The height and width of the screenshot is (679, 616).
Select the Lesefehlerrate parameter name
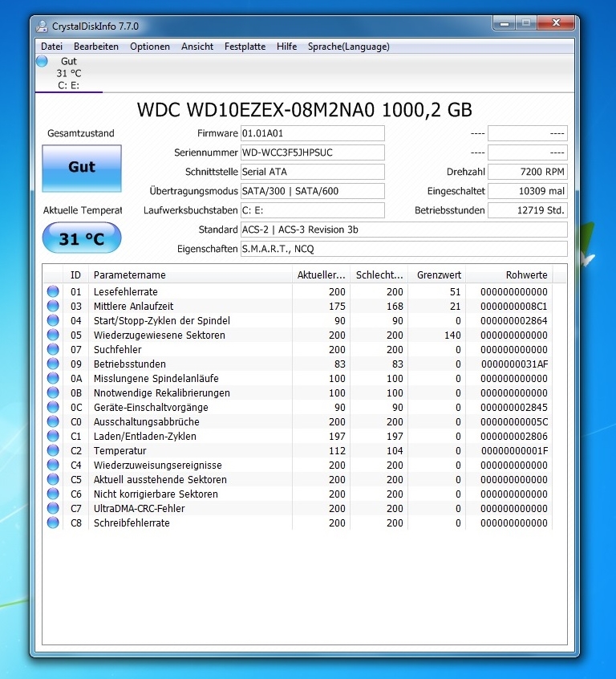point(126,292)
